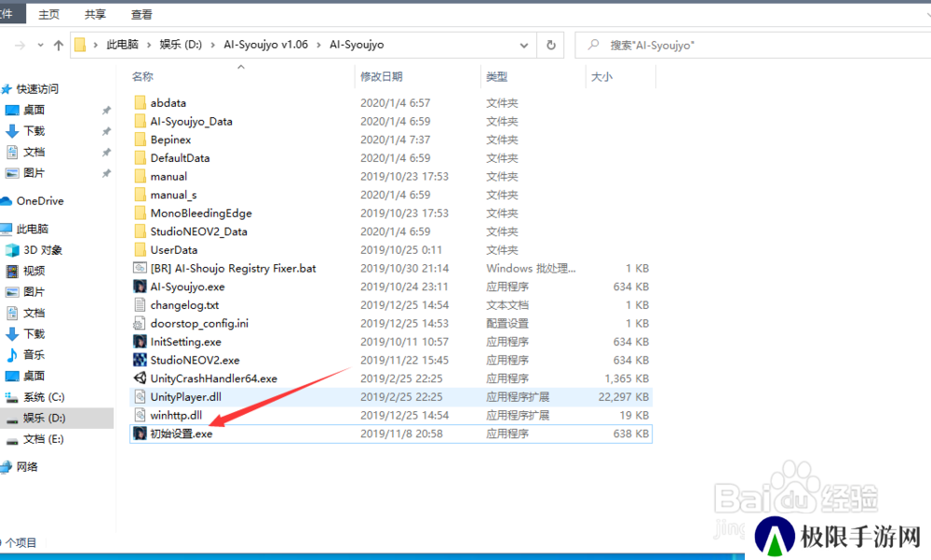The width and height of the screenshot is (931, 560).
Task: Click the 2019/11/8 20:58 date cell
Action: 401,433
